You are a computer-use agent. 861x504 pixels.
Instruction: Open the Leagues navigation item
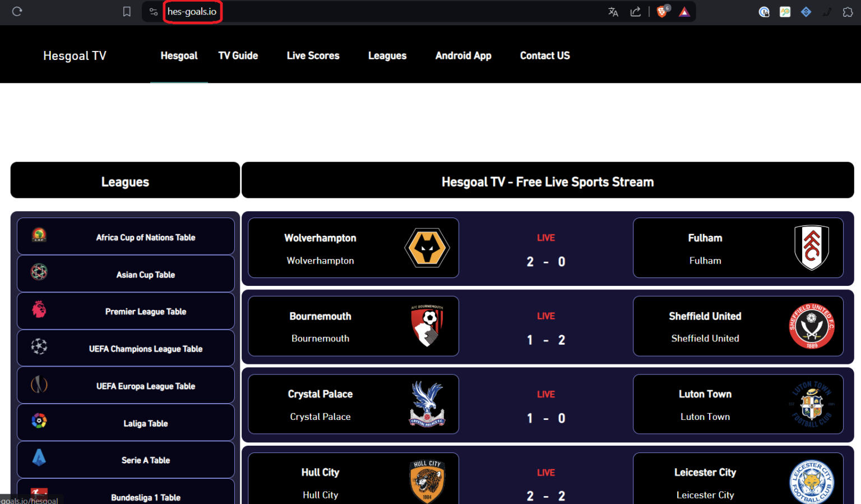click(x=387, y=56)
